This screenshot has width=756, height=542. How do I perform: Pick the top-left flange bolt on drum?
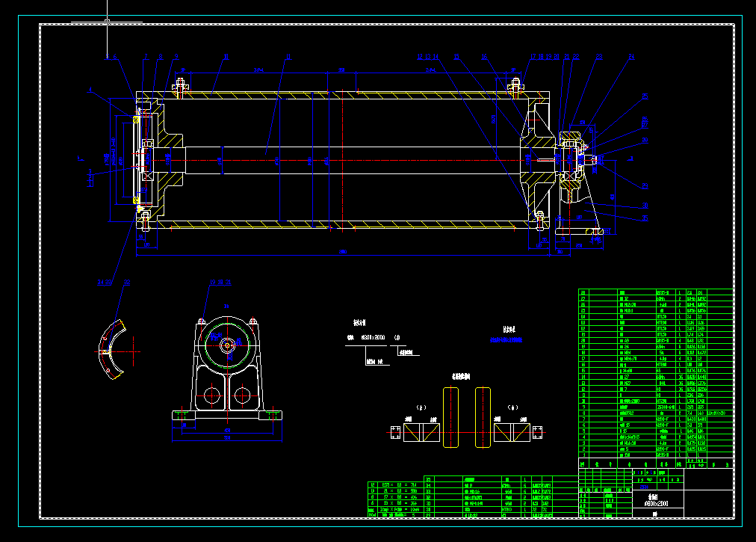[x=180, y=87]
